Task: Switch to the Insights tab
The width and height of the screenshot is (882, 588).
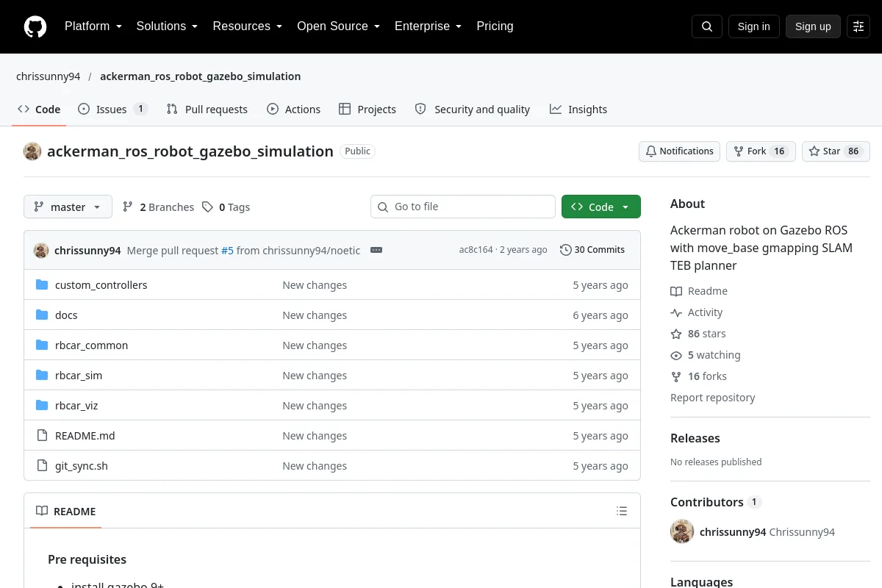Action: pos(578,109)
